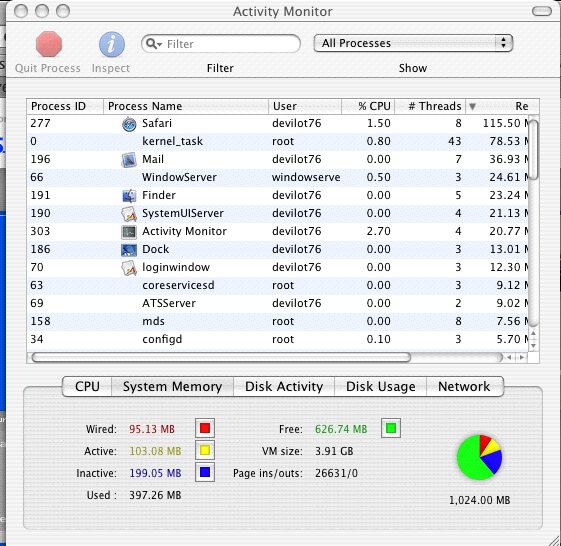The image size is (561, 546).
Task: Click the 43 threads value for kernel_task
Action: click(455, 141)
